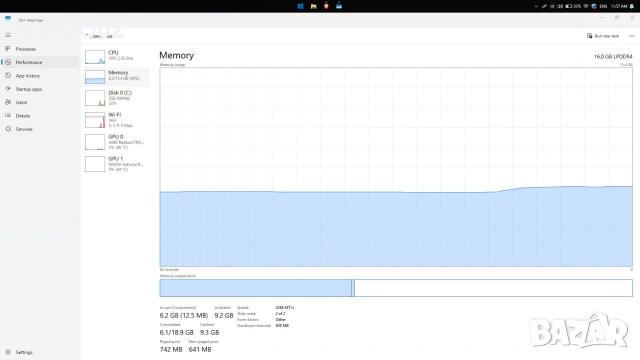The image size is (640, 360).
Task: Select the App history clock icon
Action: click(x=8, y=76)
